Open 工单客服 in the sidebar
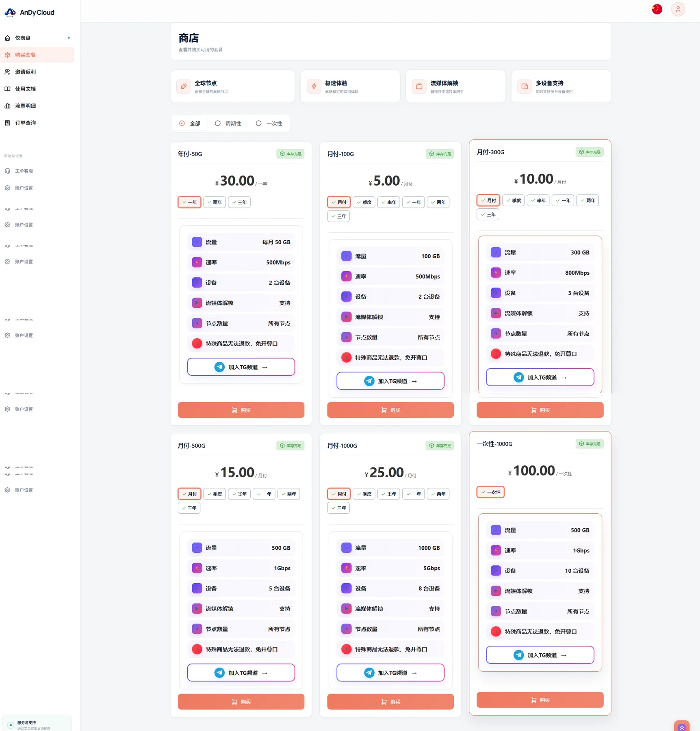Image resolution: width=700 pixels, height=731 pixels. tap(37, 171)
